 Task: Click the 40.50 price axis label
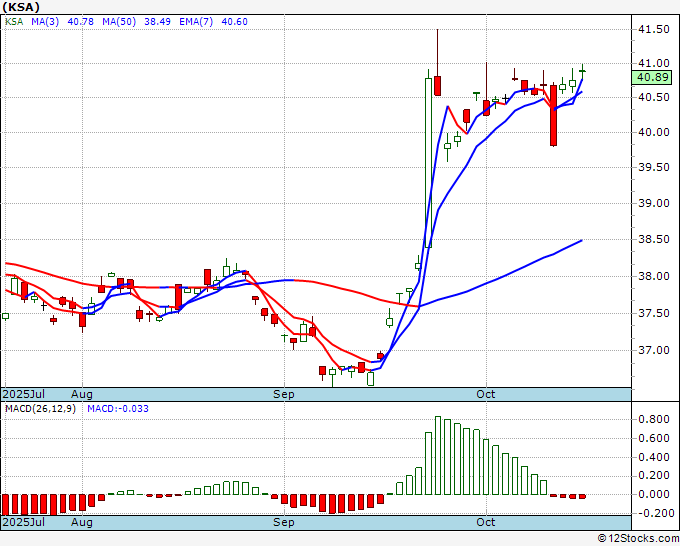tap(654, 97)
